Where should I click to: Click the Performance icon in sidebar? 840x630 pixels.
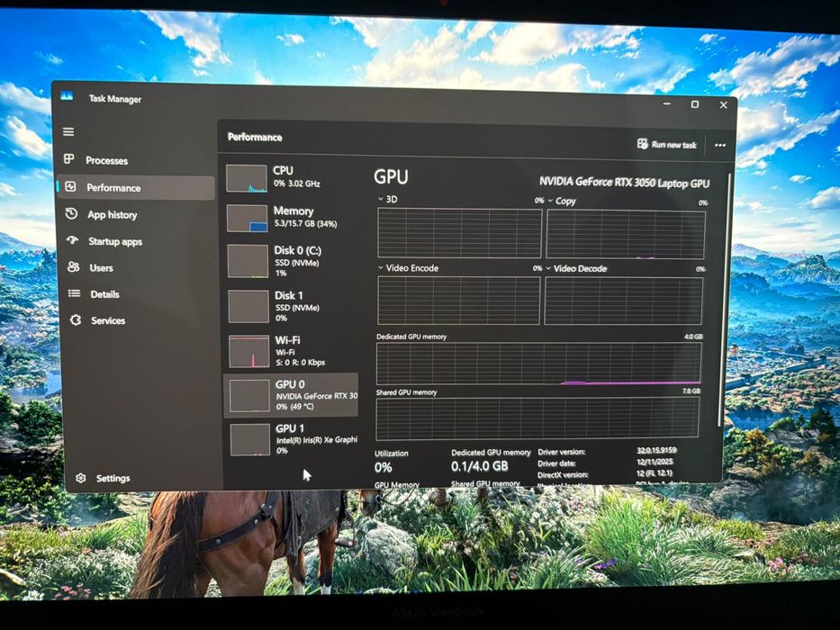coord(70,186)
